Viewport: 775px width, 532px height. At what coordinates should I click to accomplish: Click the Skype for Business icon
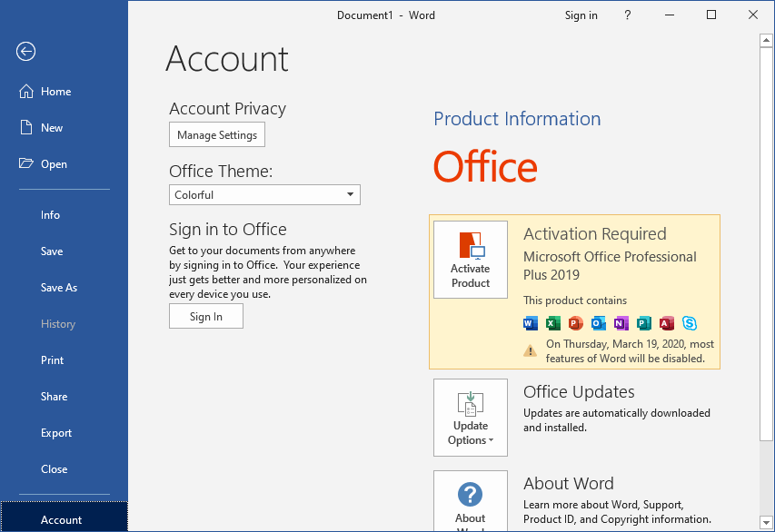point(690,323)
